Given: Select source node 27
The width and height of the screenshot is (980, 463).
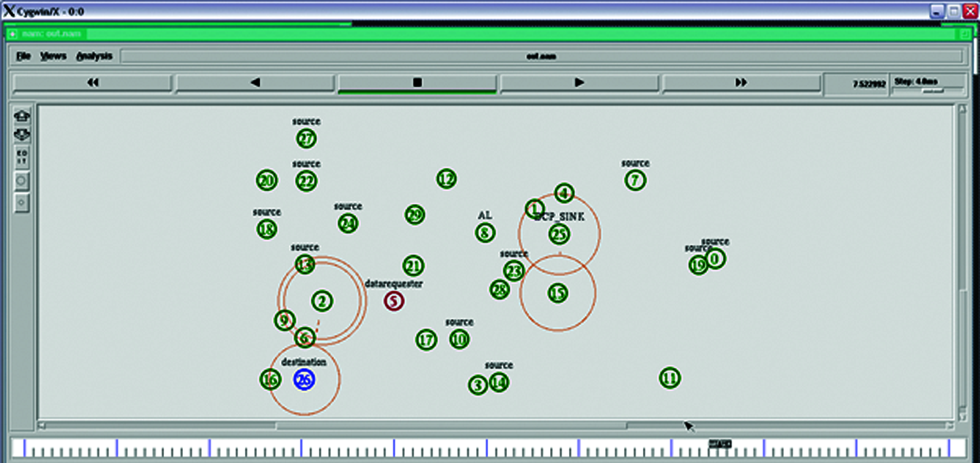Looking at the screenshot, I should click(x=306, y=139).
